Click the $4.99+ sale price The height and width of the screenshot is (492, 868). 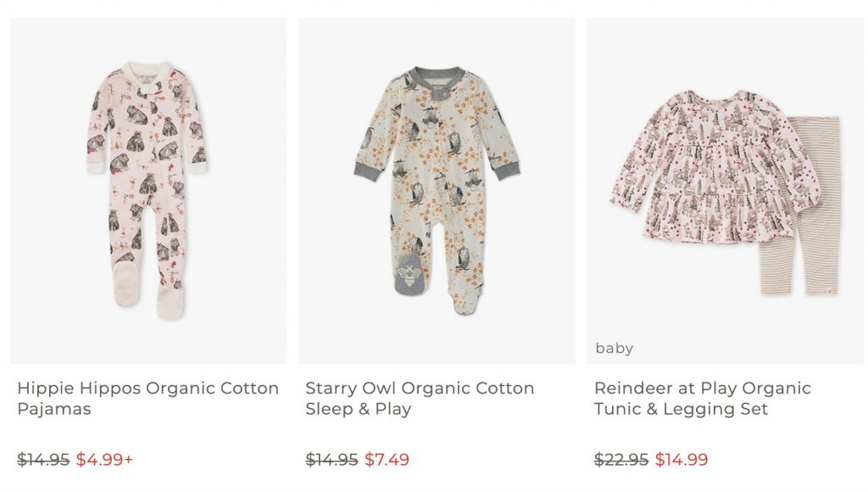pos(104,460)
